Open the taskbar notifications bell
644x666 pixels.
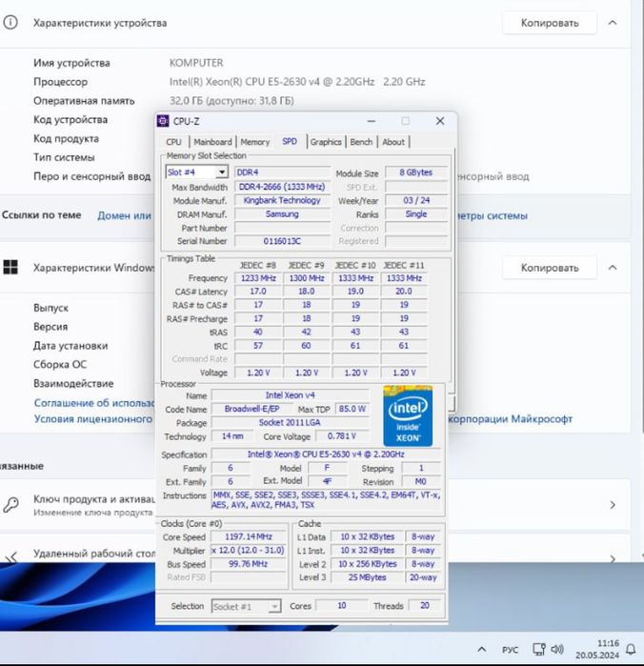[632, 650]
